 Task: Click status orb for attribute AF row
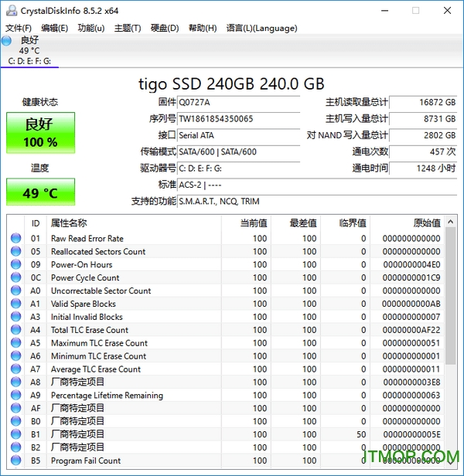pos(15,408)
